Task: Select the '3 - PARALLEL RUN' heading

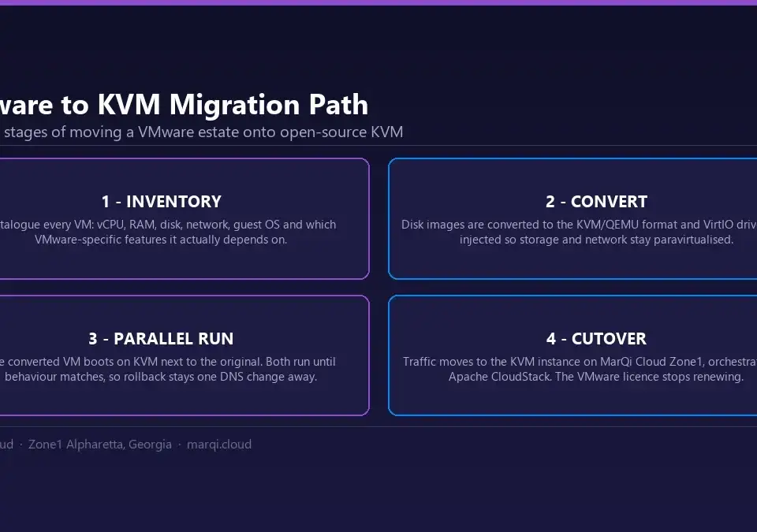Action: click(161, 338)
